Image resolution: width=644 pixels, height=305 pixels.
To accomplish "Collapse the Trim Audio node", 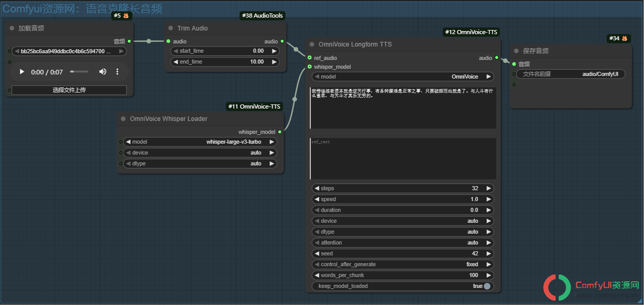I will point(171,28).
